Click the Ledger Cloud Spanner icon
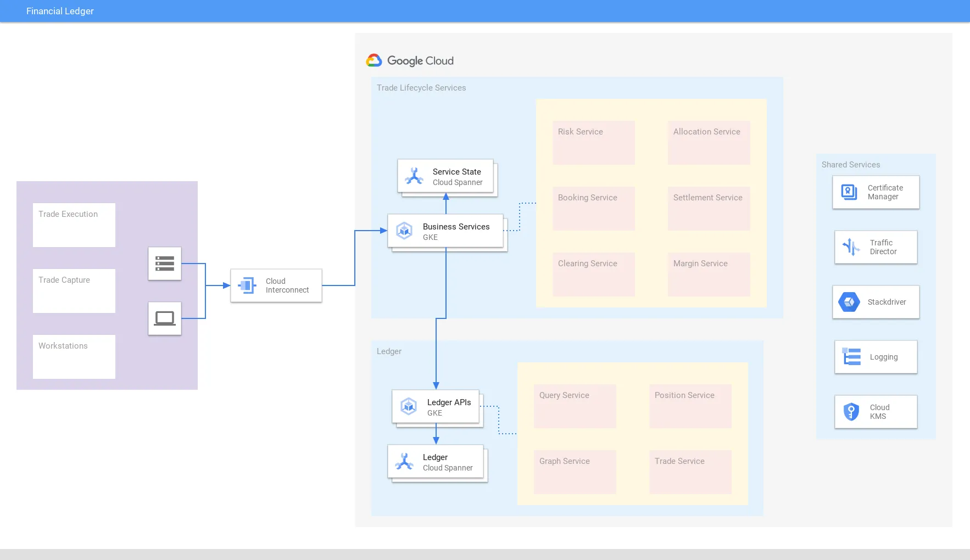This screenshot has width=970, height=560. [404, 462]
